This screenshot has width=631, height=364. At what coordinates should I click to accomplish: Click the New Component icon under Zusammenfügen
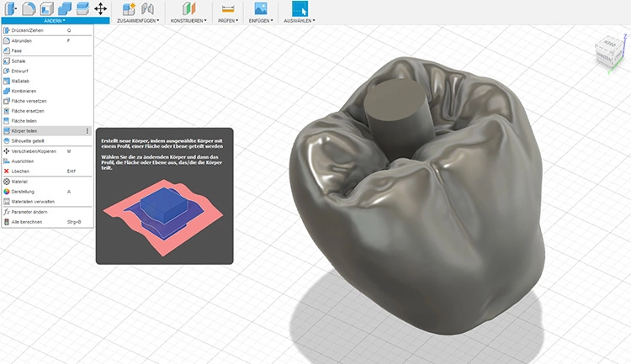(129, 8)
